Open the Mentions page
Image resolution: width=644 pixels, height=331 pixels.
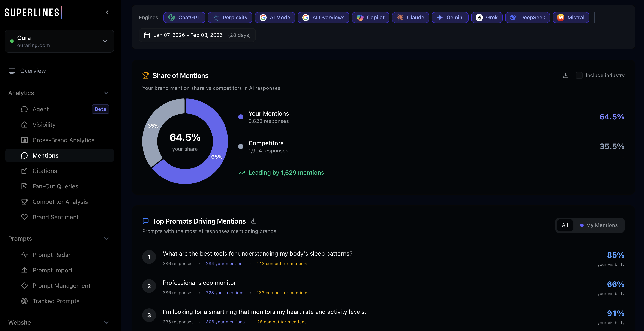(46, 155)
